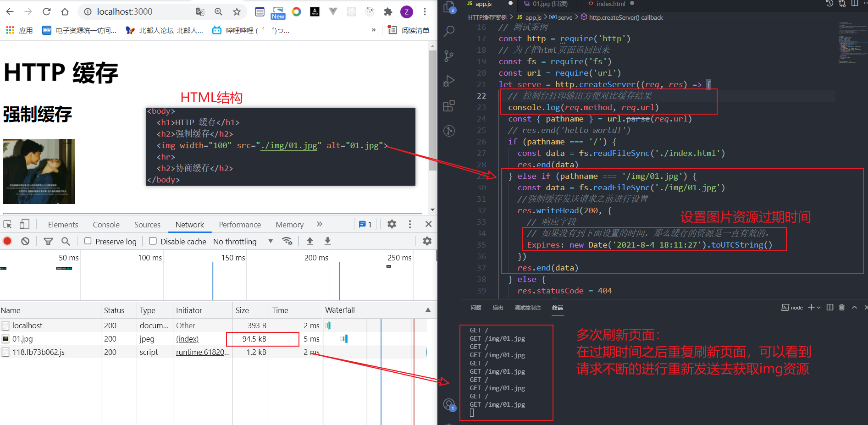Click runtime.61820 initiator link

point(203,352)
